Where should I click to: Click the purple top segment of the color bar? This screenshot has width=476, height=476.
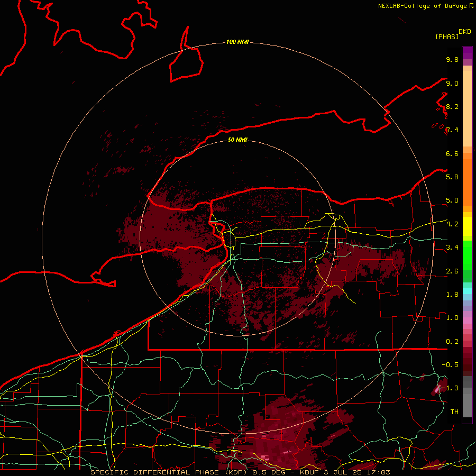pos(467,53)
